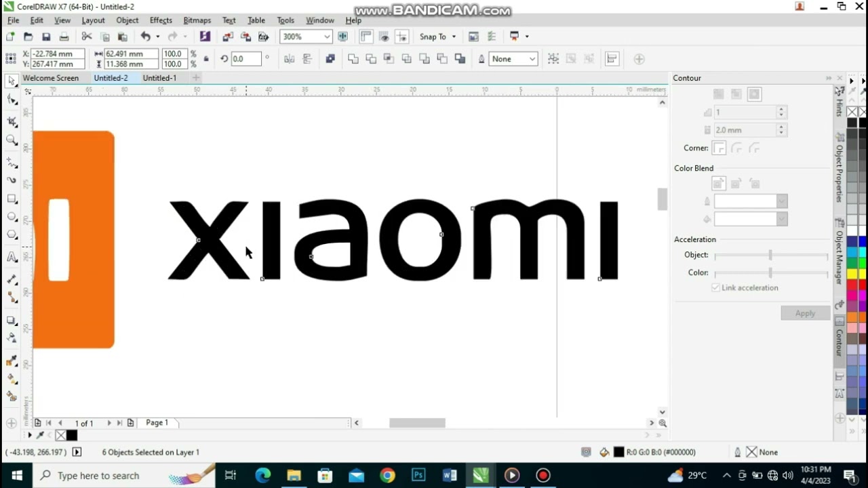Click the Open file folder icon
This screenshot has width=868, height=488.
(x=28, y=37)
